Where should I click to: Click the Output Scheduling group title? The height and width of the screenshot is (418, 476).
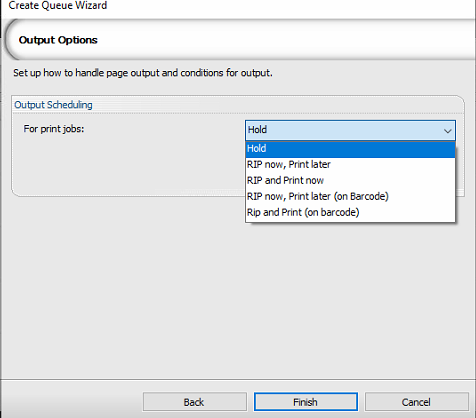[53, 105]
